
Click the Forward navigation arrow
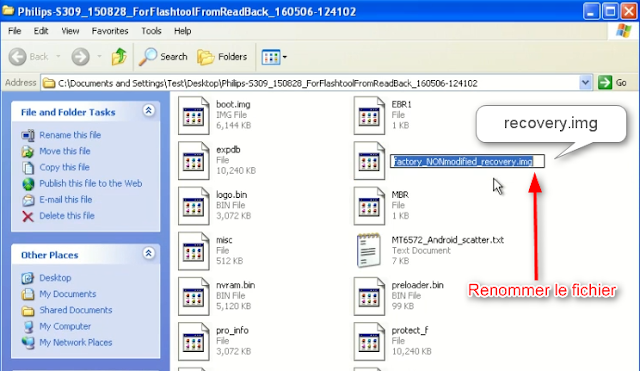click(80, 57)
